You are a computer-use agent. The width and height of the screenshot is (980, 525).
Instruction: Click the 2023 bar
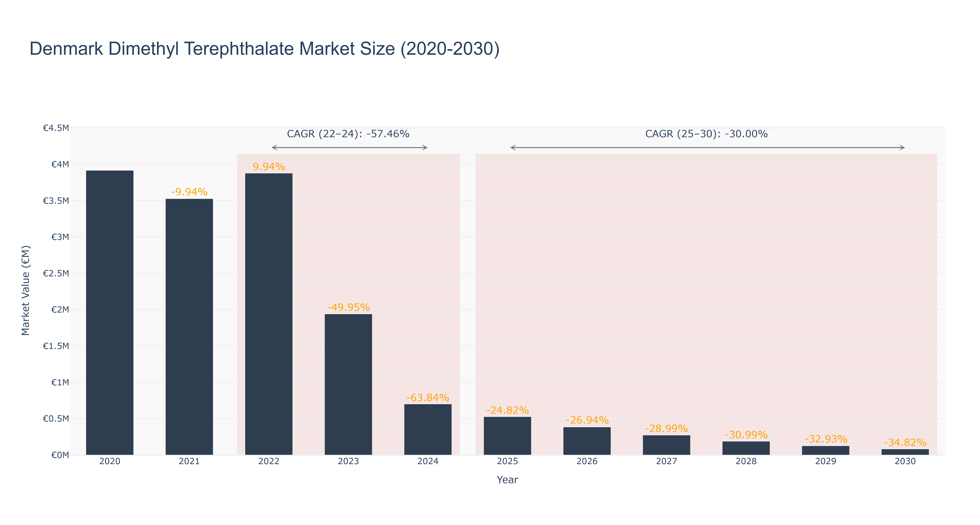click(348, 385)
